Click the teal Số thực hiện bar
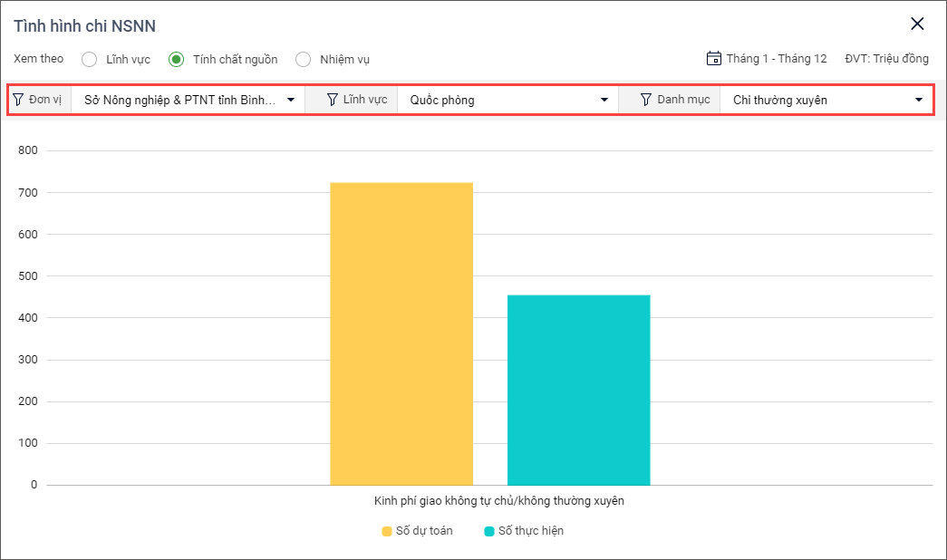The width and height of the screenshot is (947, 560). click(578, 390)
